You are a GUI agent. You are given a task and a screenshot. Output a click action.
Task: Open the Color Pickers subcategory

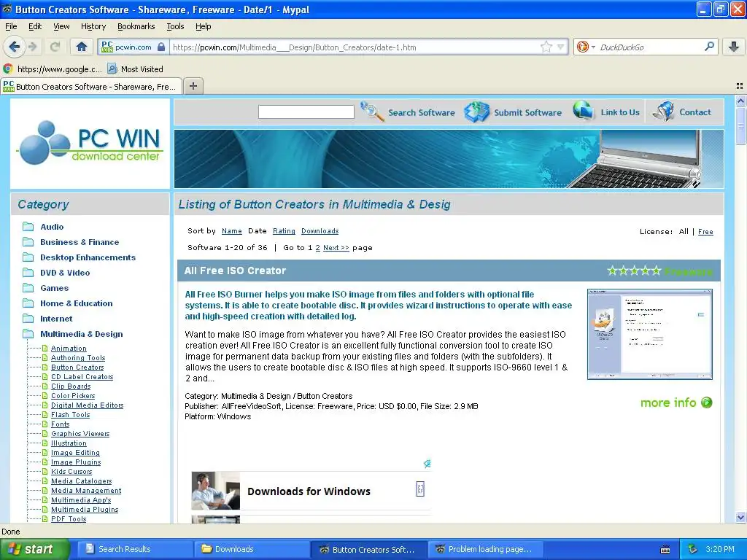(x=73, y=396)
